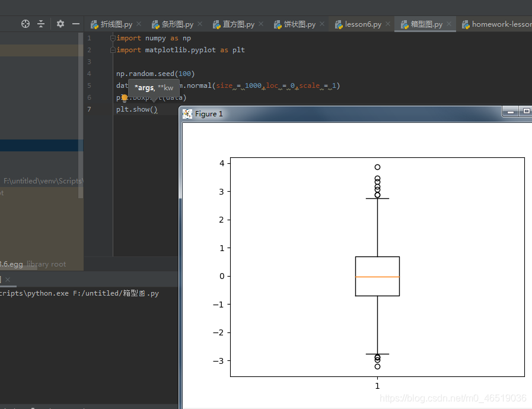Click the python.exe run command line output
The width and height of the screenshot is (532, 409).
pyautogui.click(x=79, y=293)
